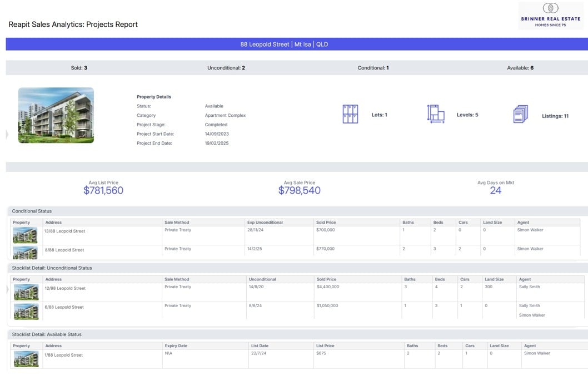The width and height of the screenshot is (588, 375).
Task: Open thumbnail for 6/88 Leopold Street
Action: point(26,312)
